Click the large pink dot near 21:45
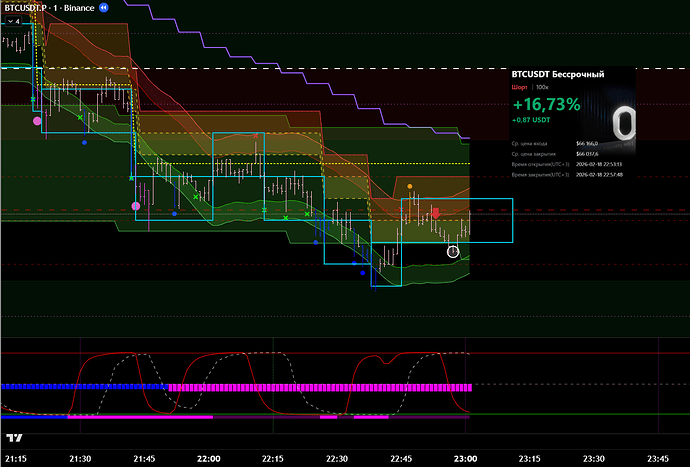Screen dimensions: 690x467 pos(136,205)
